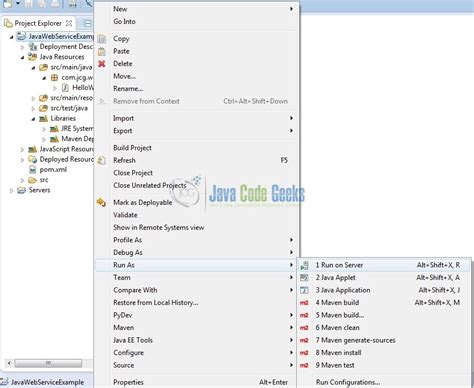Expand the src/test/java node
This screenshot has height=388, width=474.
click(x=33, y=109)
